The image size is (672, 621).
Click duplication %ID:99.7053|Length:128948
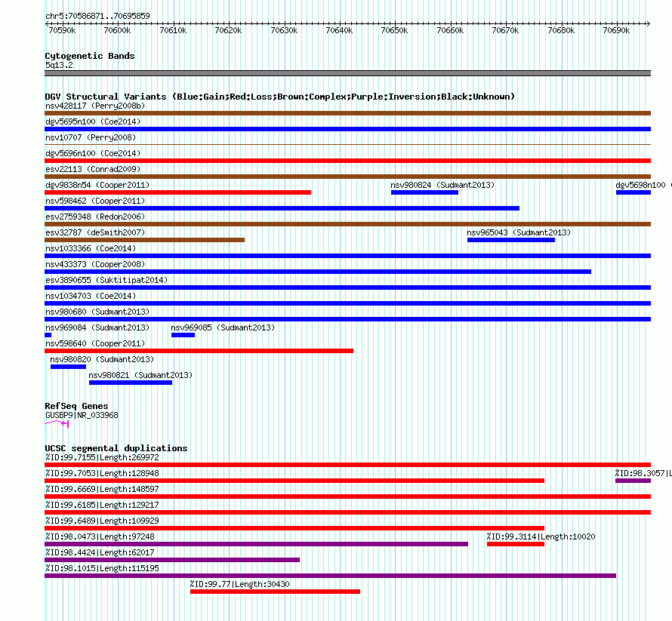(x=294, y=481)
